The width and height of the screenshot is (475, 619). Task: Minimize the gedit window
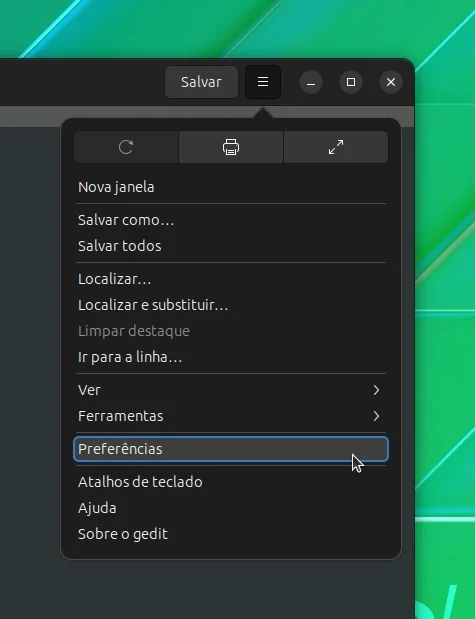pos(311,82)
